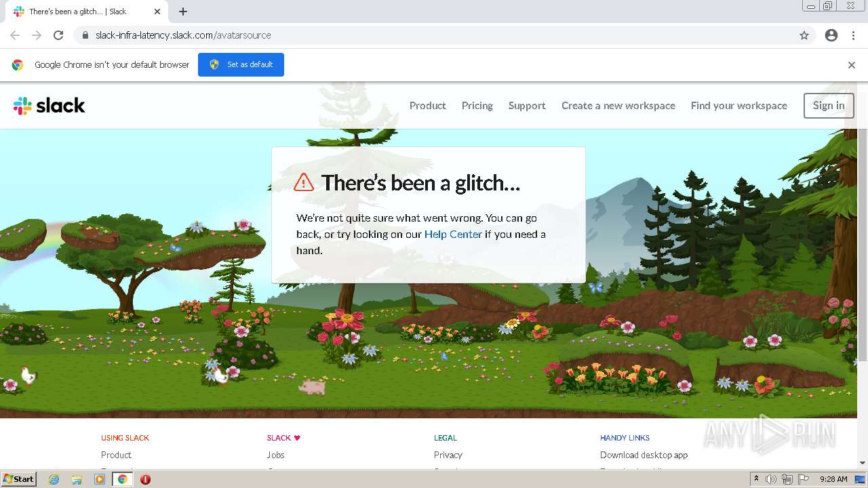Open network icon in system tray
The width and height of the screenshot is (868, 488).
(787, 479)
